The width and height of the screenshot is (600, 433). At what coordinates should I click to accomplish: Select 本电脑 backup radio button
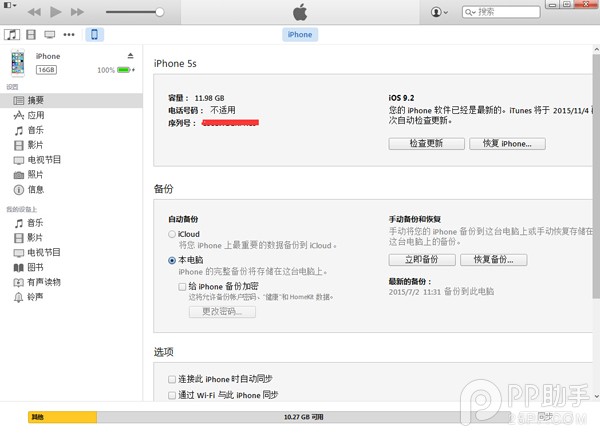point(172,260)
